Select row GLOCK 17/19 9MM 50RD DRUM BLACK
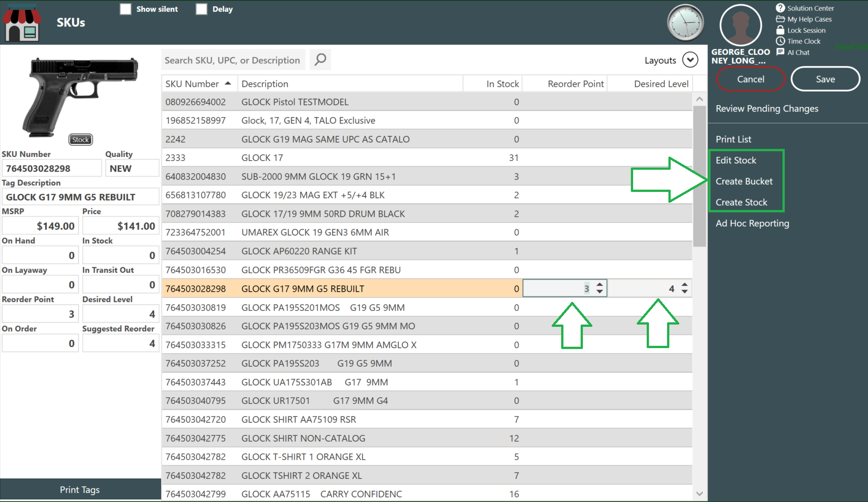 point(427,214)
